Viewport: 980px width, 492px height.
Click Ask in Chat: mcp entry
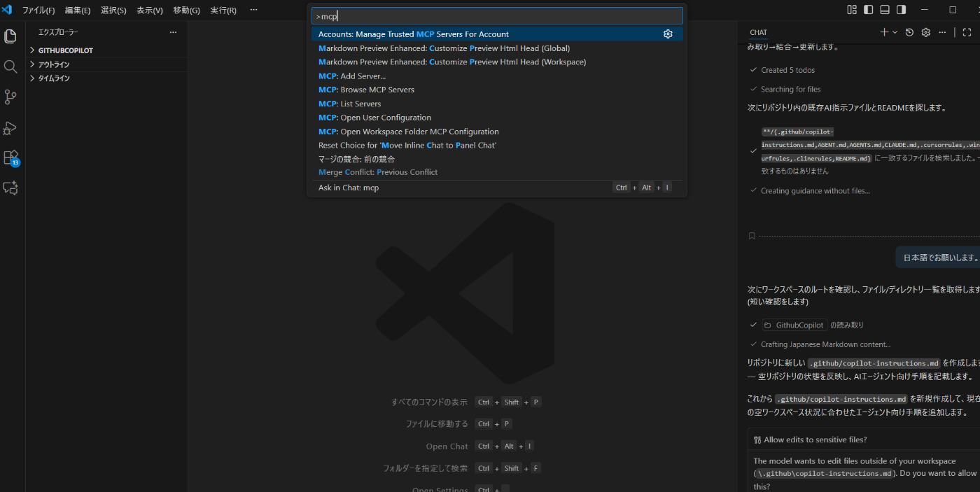pos(497,188)
